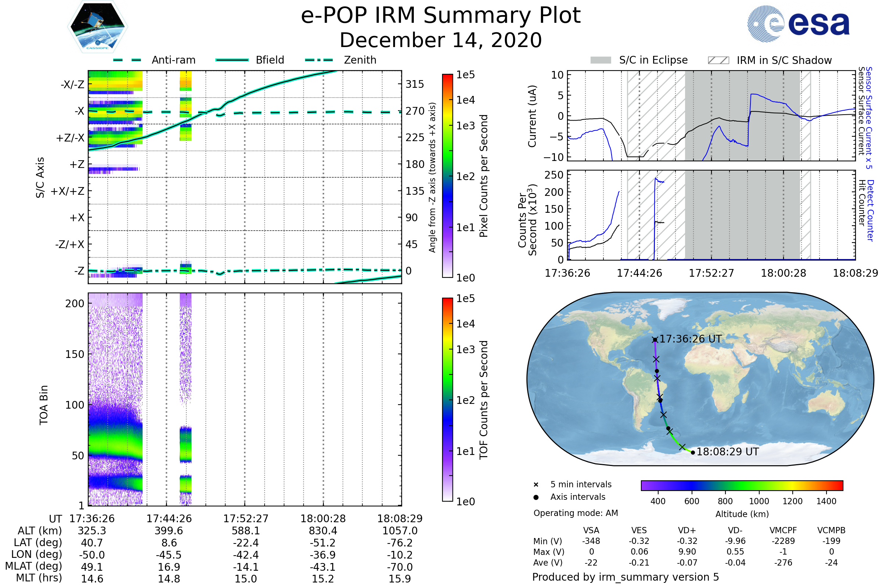Click the VMCPF column header in voltage table

[x=783, y=530]
